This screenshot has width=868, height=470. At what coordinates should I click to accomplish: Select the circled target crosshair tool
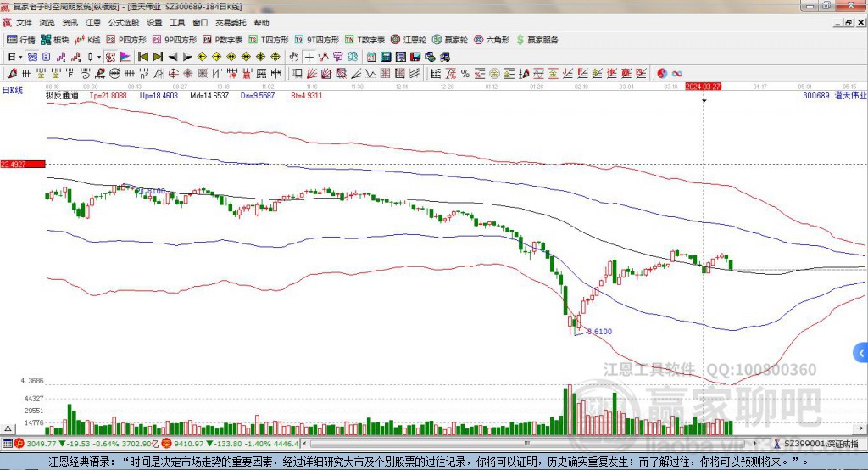click(173, 73)
